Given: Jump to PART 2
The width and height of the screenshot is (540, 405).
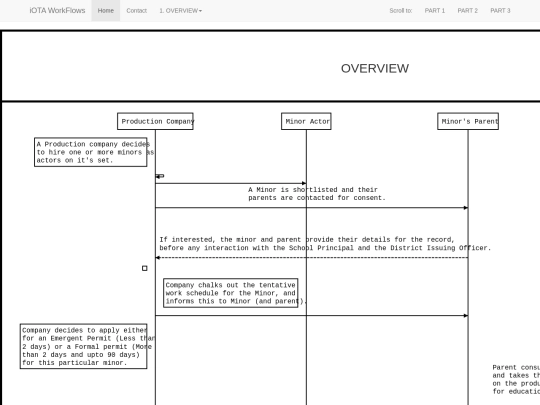Looking at the screenshot, I should click(x=467, y=11).
